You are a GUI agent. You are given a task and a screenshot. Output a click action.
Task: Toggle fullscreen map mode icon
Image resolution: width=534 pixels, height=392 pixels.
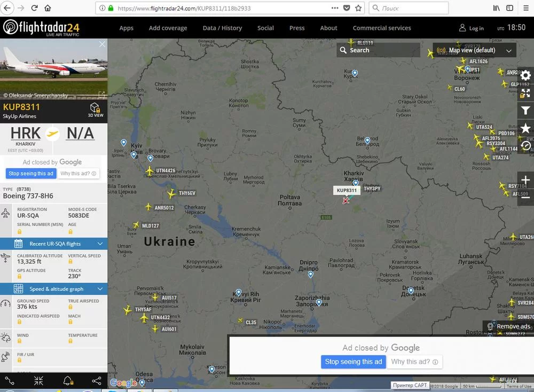(525, 92)
